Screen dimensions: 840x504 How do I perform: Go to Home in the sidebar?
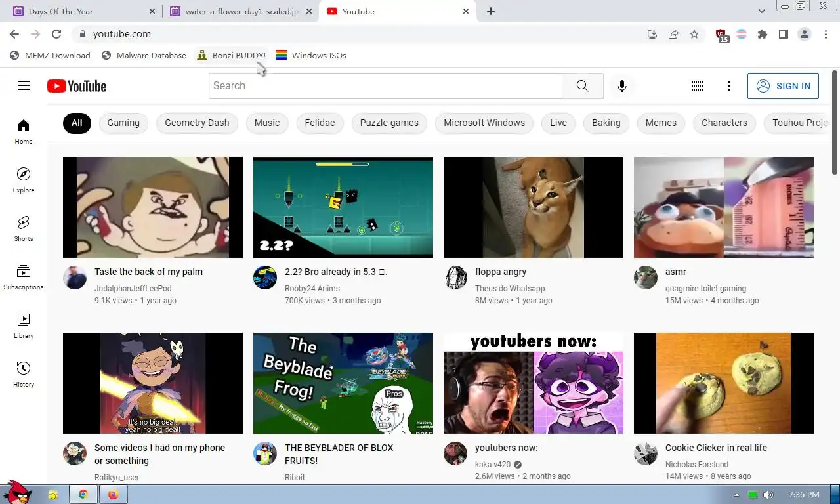pyautogui.click(x=24, y=131)
